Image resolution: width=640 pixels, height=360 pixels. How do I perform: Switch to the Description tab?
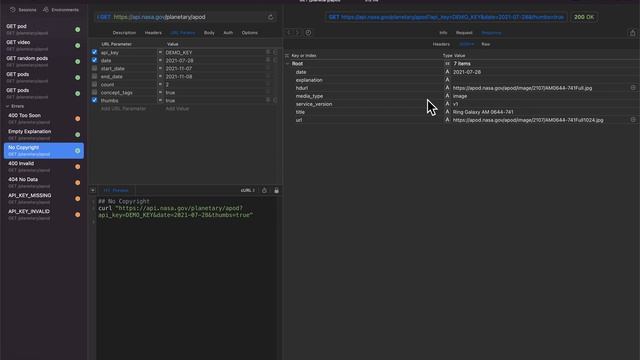[124, 33]
